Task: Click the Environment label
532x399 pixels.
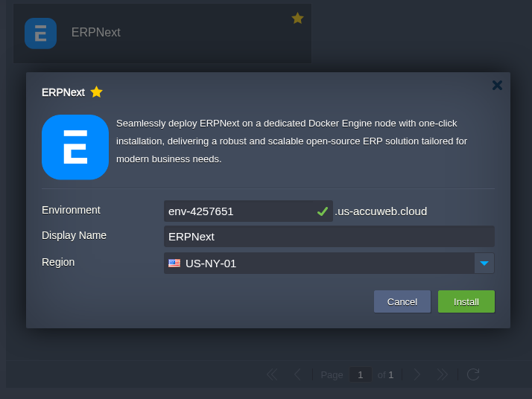Action: pos(71,210)
